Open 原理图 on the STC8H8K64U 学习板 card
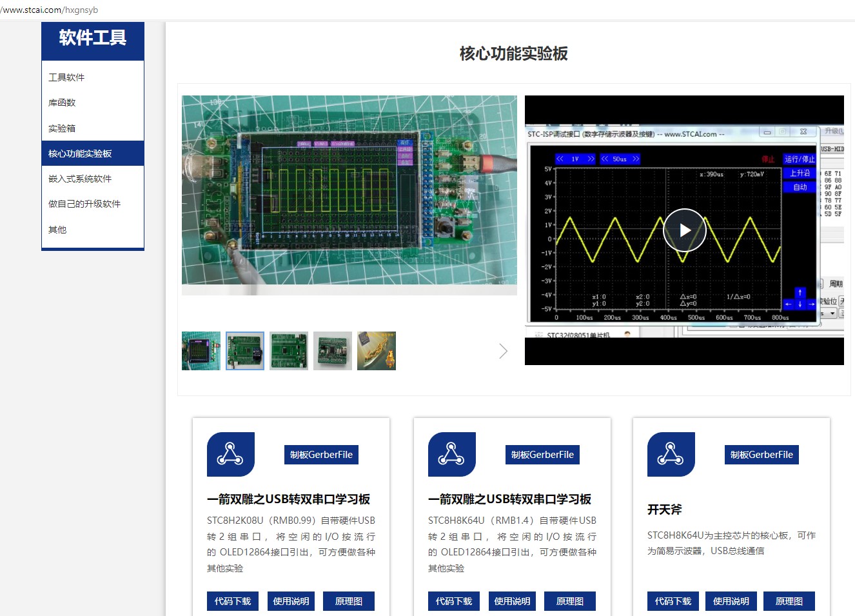Viewport: 855px width, 616px height. (x=570, y=601)
